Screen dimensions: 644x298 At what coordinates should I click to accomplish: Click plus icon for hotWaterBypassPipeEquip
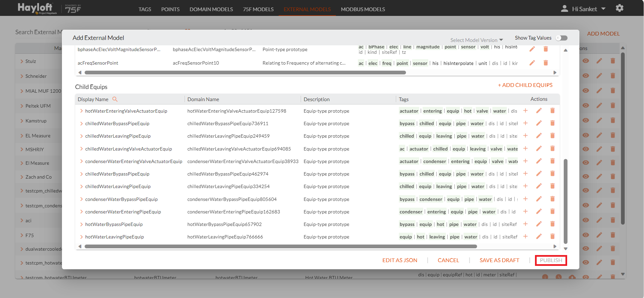click(525, 224)
